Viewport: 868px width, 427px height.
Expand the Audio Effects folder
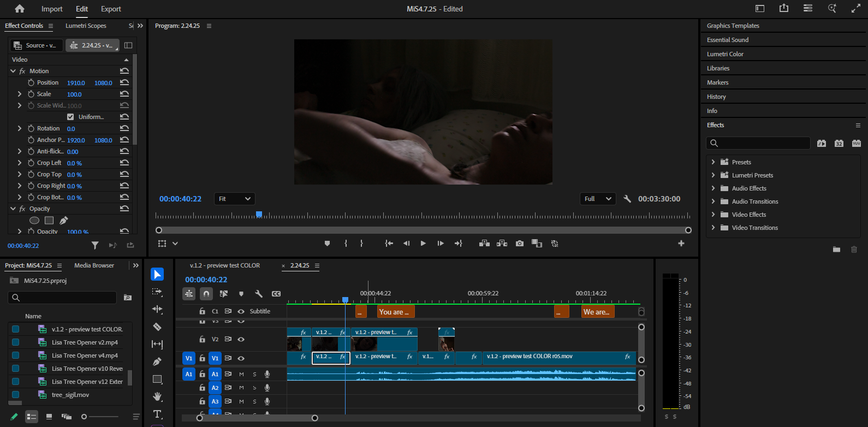point(713,188)
